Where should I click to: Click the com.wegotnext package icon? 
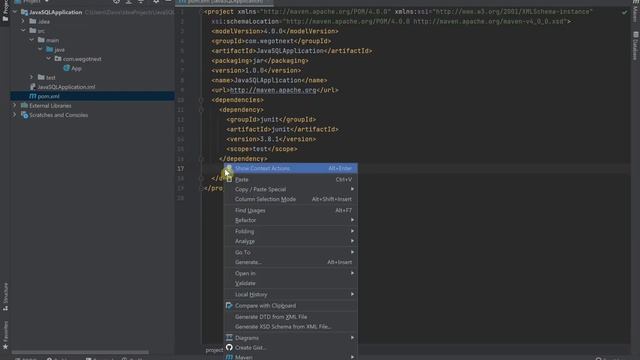coord(58,59)
